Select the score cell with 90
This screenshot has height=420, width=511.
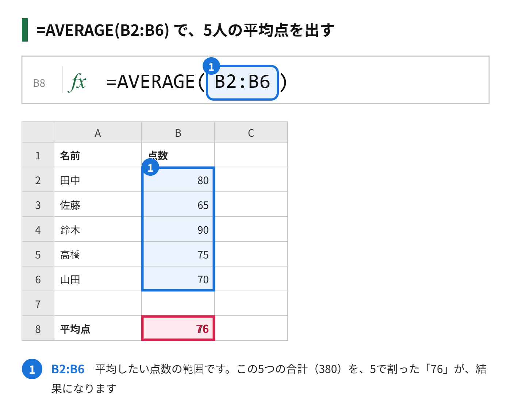178,229
